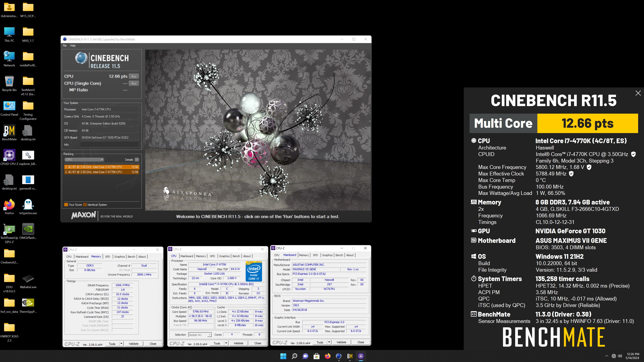
Task: Click Validate in Mainboard CPU-Z window
Action: 341,342
